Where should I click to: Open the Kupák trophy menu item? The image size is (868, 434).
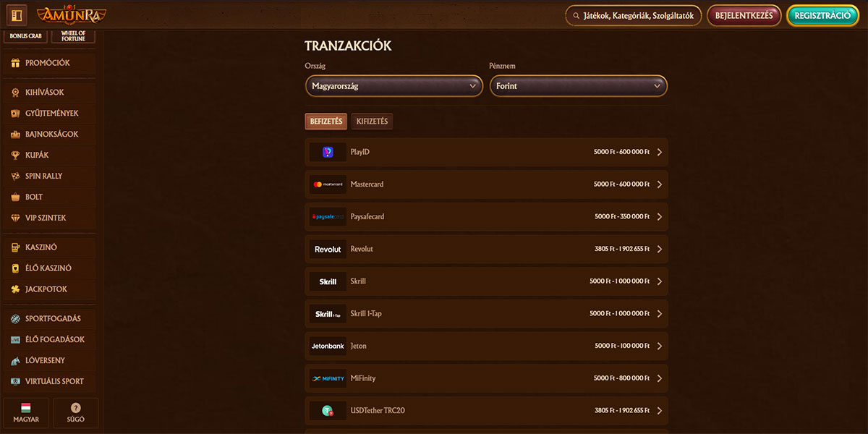tap(15, 155)
